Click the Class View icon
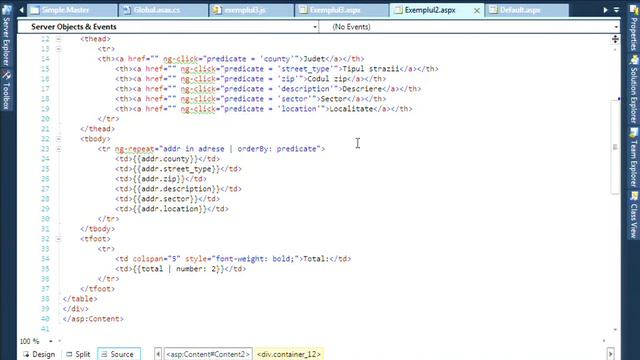Viewport: 640px width, 360px height. tap(634, 196)
